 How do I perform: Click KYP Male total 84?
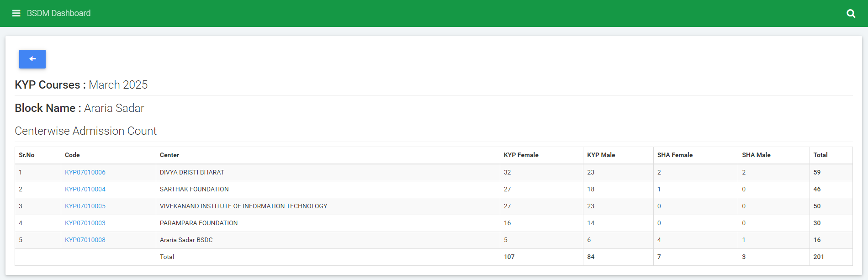tap(591, 257)
